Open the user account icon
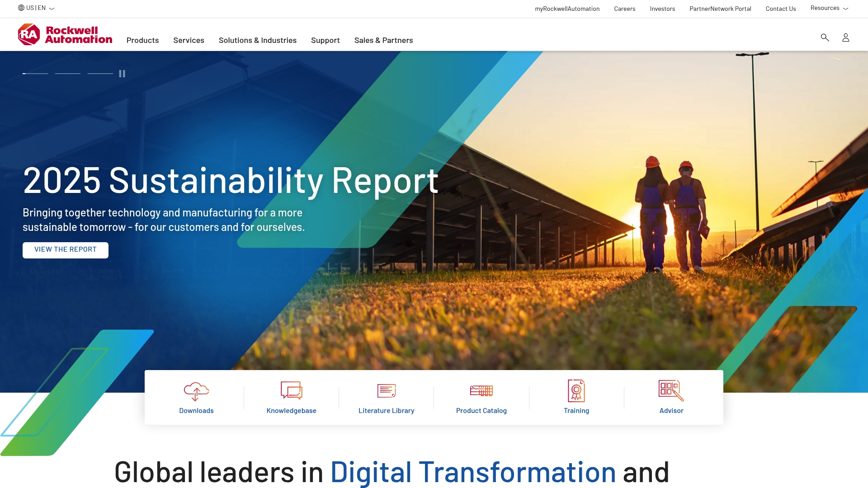Screen dimensions: 868x488 (845, 38)
